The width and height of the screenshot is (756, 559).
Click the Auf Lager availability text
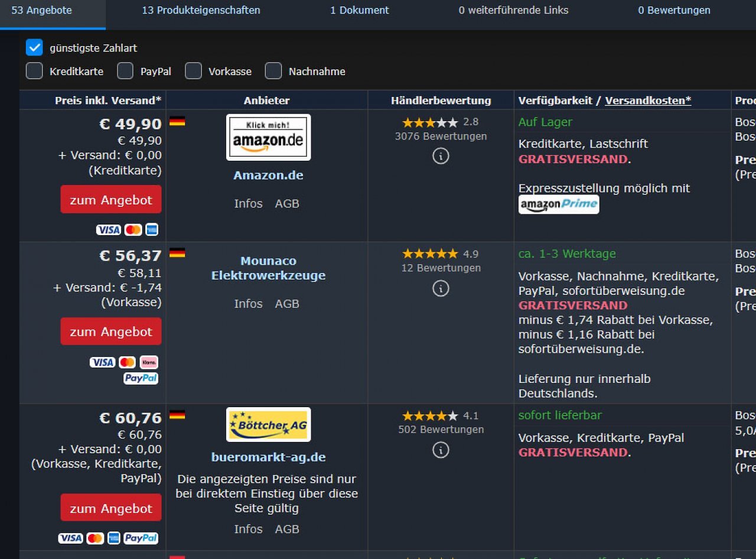coord(545,122)
